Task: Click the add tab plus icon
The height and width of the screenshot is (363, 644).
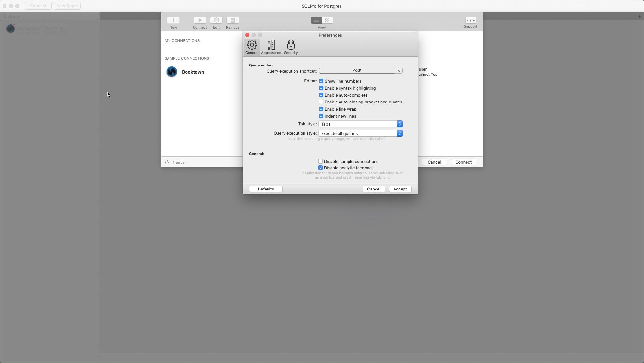Action: (x=639, y=16)
